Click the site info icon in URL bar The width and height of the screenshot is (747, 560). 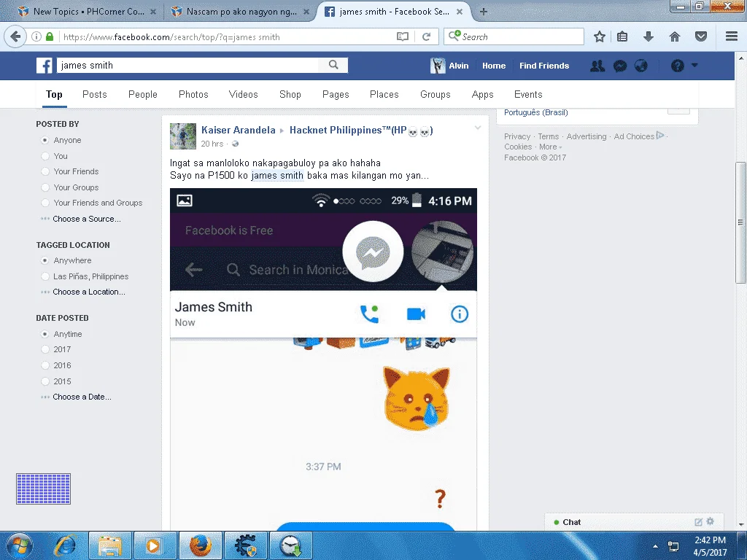click(36, 36)
